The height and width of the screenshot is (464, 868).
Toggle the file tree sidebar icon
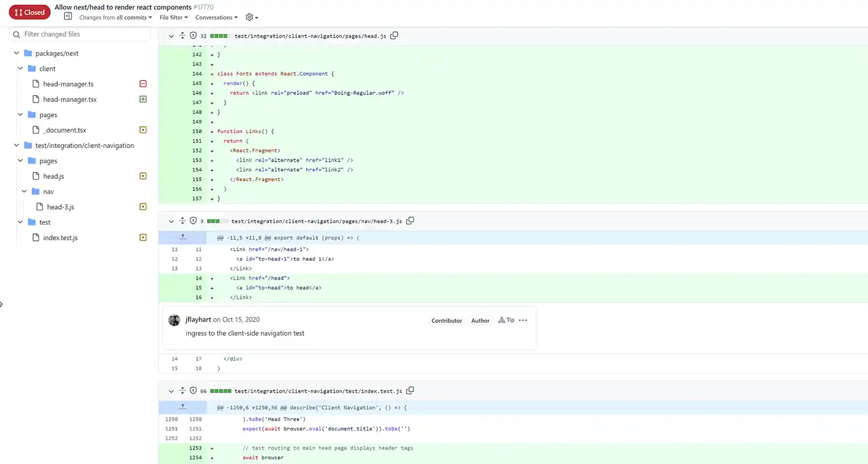(x=68, y=17)
